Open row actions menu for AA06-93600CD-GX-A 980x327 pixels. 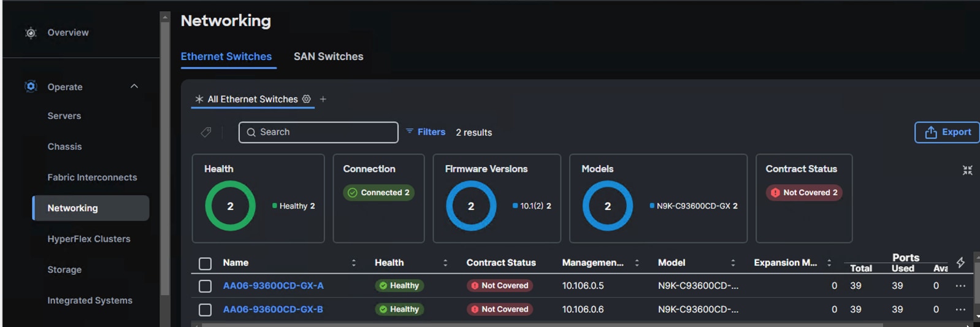[960, 286]
